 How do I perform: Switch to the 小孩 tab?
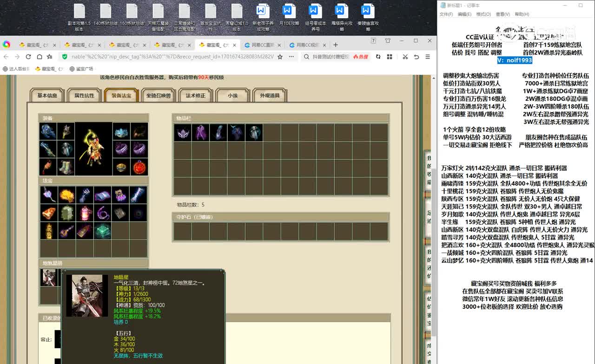pos(233,95)
